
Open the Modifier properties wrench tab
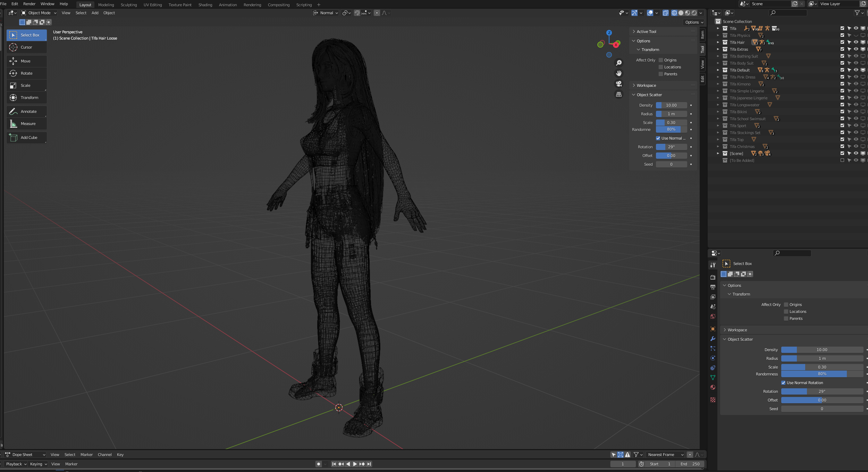tap(713, 339)
